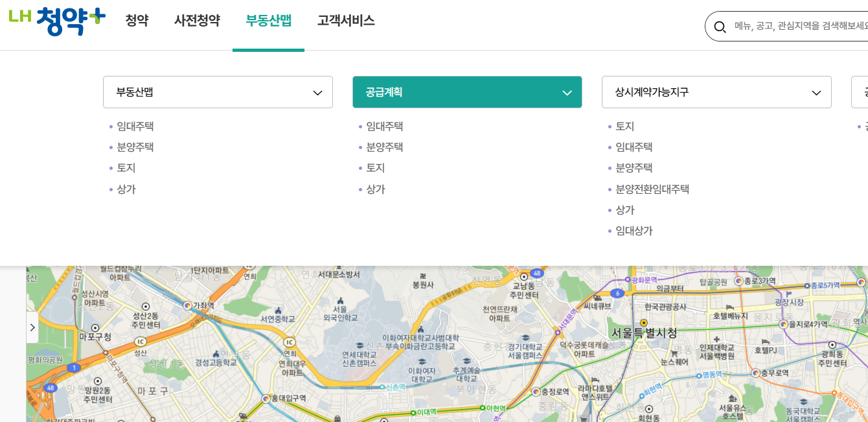Expand the map side panel arrow
Screen dimensions: 868x422
(32, 327)
